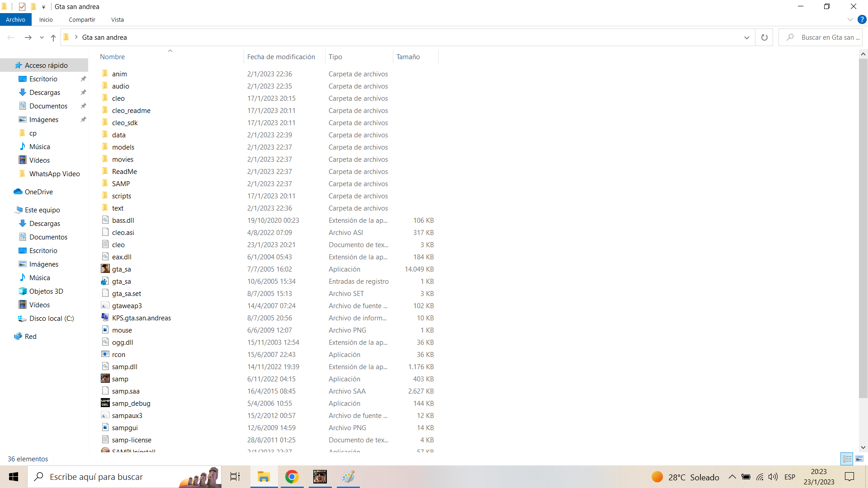Click the breadcrumb chevron before Gta san andrea
Screen dimensions: 868x488
(x=76, y=37)
